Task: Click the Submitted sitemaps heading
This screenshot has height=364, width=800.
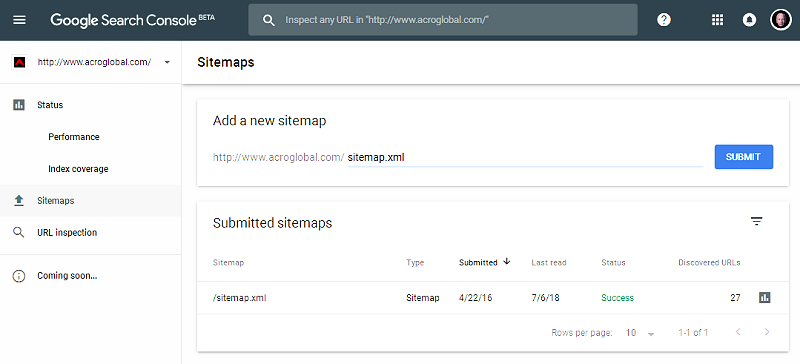Action: (x=272, y=223)
